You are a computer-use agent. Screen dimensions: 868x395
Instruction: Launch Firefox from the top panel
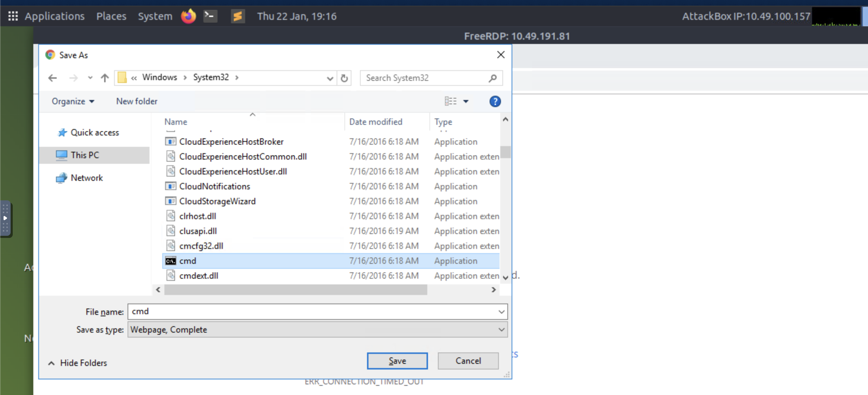click(188, 16)
